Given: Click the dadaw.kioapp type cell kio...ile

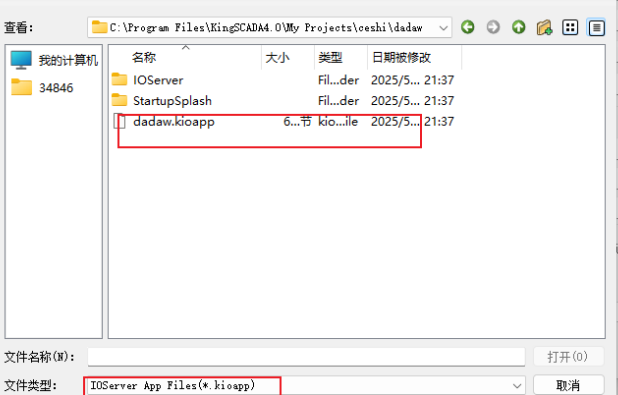Looking at the screenshot, I should coord(338,121).
